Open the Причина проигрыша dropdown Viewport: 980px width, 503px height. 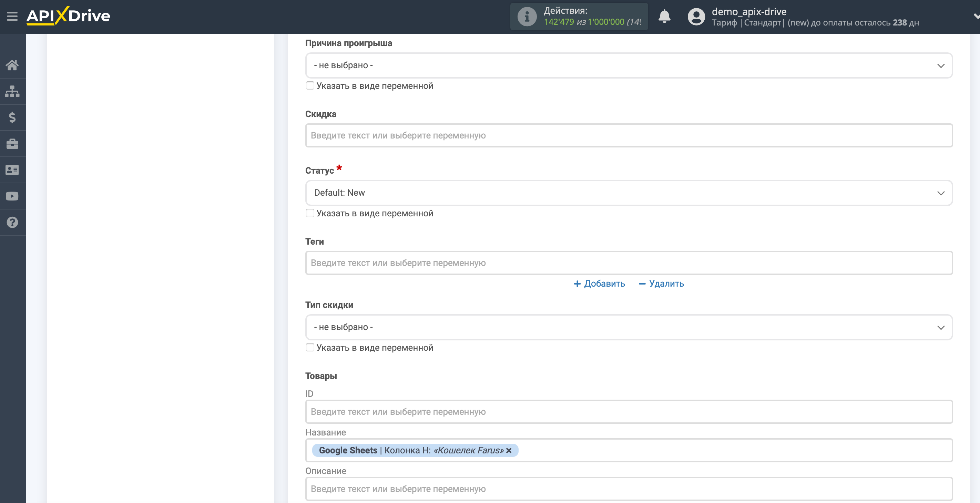629,65
